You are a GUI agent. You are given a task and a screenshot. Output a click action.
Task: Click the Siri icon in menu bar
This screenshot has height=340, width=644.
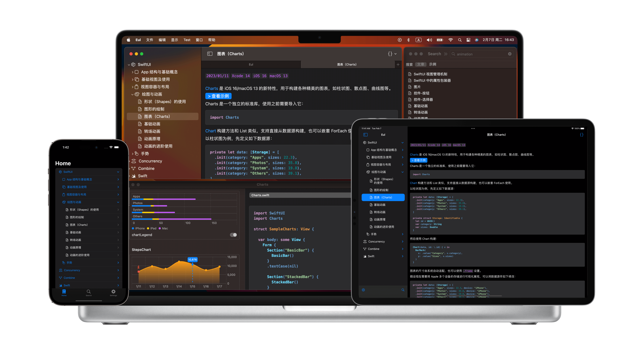(x=477, y=40)
